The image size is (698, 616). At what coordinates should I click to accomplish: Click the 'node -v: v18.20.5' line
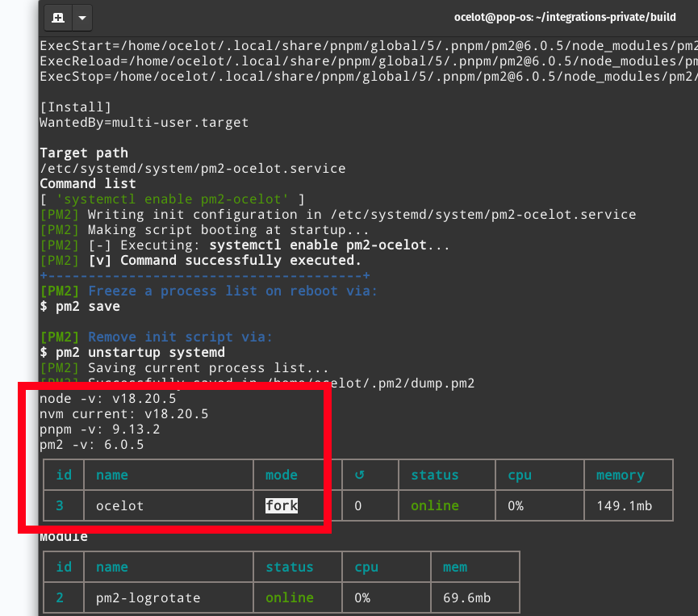point(108,398)
